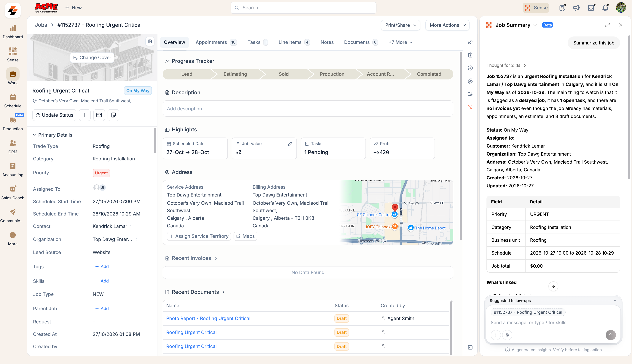Collapse the Suggested follow-ups section

[x=615, y=301]
